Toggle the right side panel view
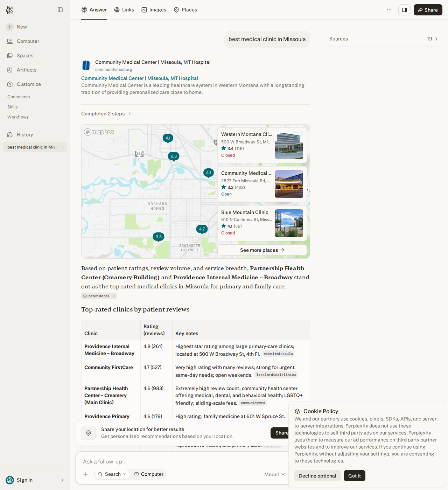Viewport: 448px width, 490px height. coord(405,10)
